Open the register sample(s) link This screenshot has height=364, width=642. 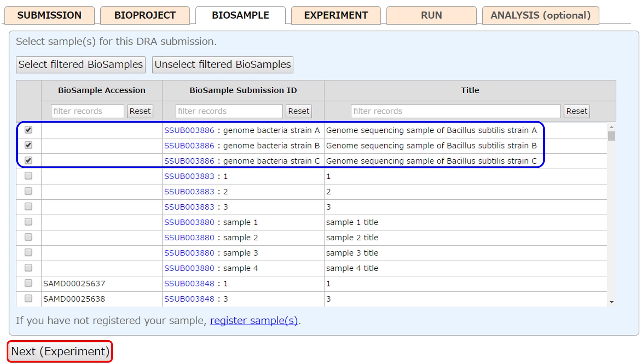[254, 321]
